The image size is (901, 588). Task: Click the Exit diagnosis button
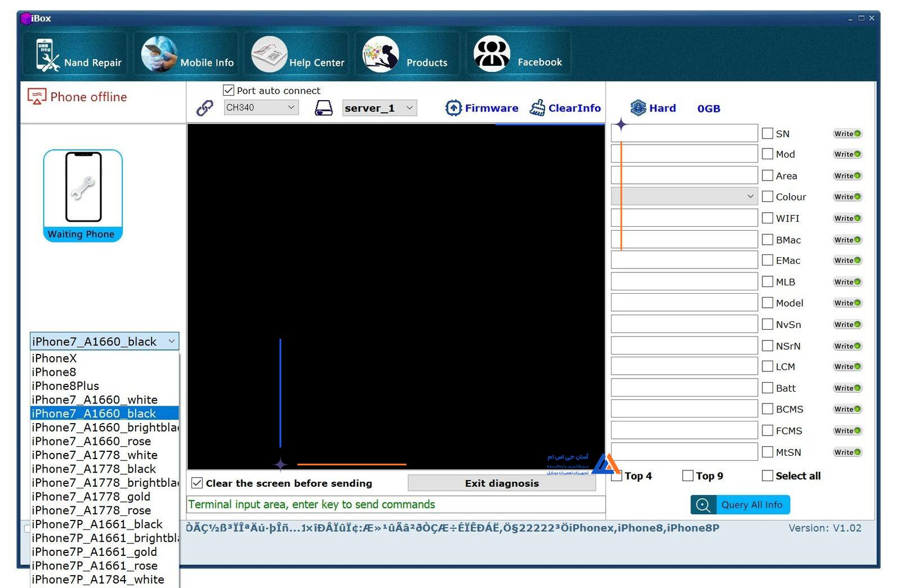coord(502,483)
